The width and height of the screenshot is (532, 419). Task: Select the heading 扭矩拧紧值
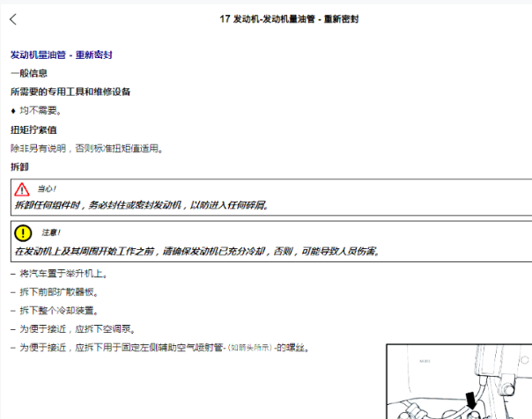click(33, 129)
